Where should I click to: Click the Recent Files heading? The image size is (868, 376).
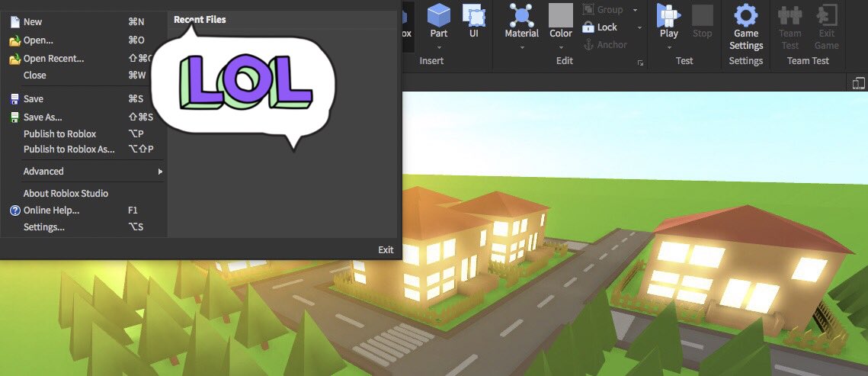pyautogui.click(x=200, y=19)
